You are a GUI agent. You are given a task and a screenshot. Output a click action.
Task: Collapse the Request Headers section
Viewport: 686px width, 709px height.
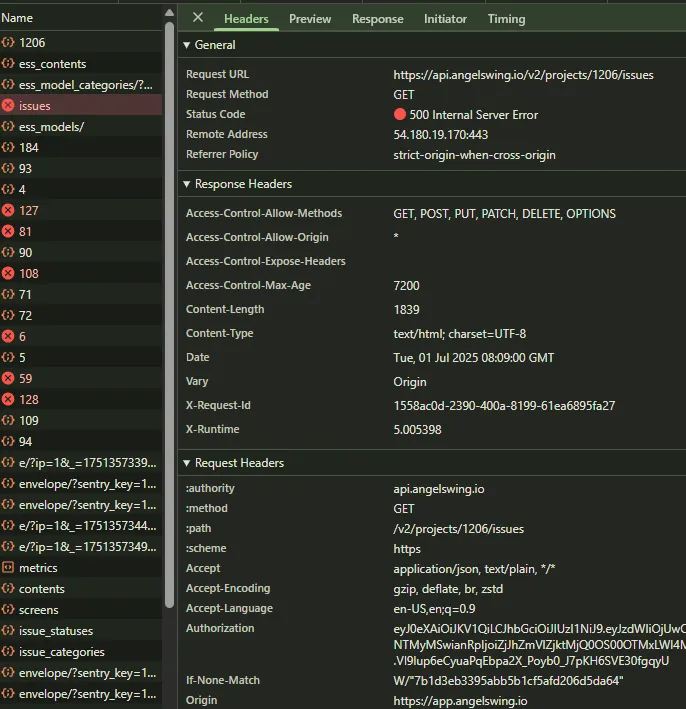tap(187, 463)
